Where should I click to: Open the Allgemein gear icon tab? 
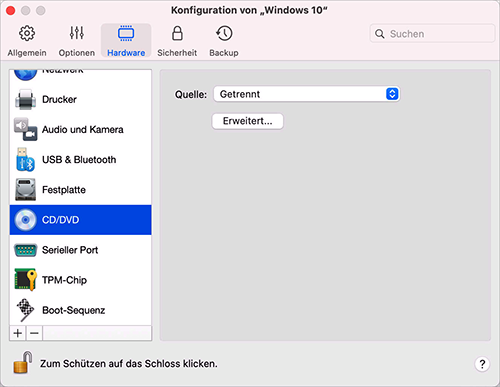click(27, 33)
